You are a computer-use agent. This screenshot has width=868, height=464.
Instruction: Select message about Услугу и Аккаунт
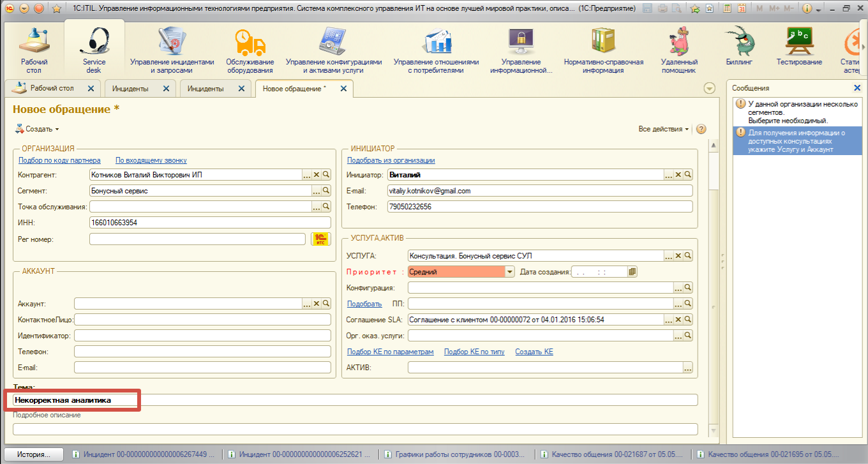click(797, 140)
